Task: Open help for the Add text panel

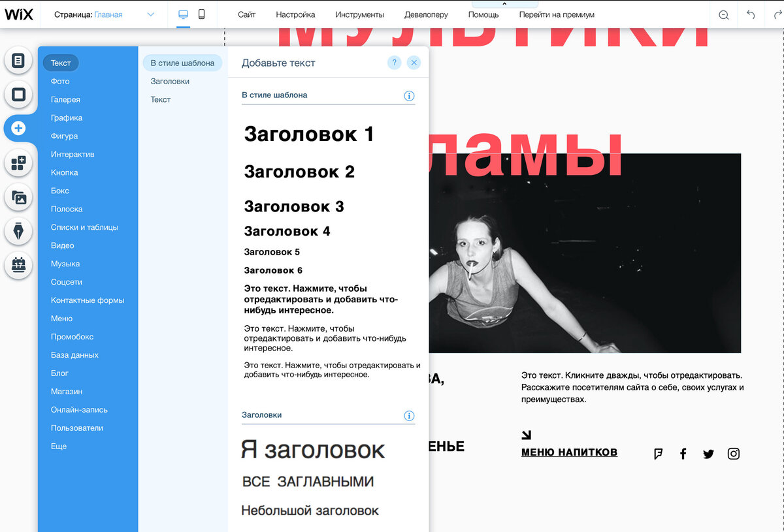Action: tap(394, 63)
